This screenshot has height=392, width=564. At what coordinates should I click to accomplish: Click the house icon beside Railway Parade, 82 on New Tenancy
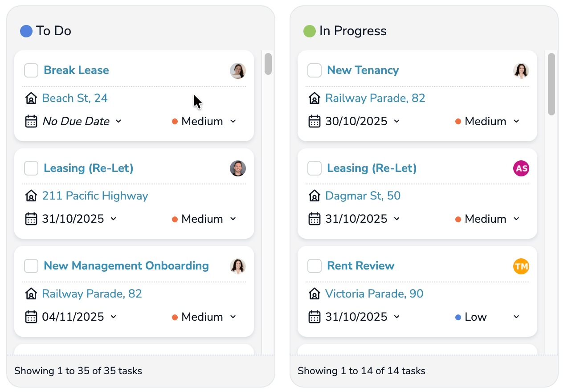tap(314, 98)
